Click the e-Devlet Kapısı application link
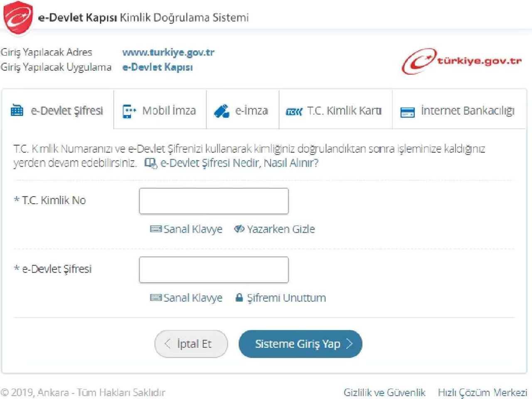532x399 pixels. (158, 67)
